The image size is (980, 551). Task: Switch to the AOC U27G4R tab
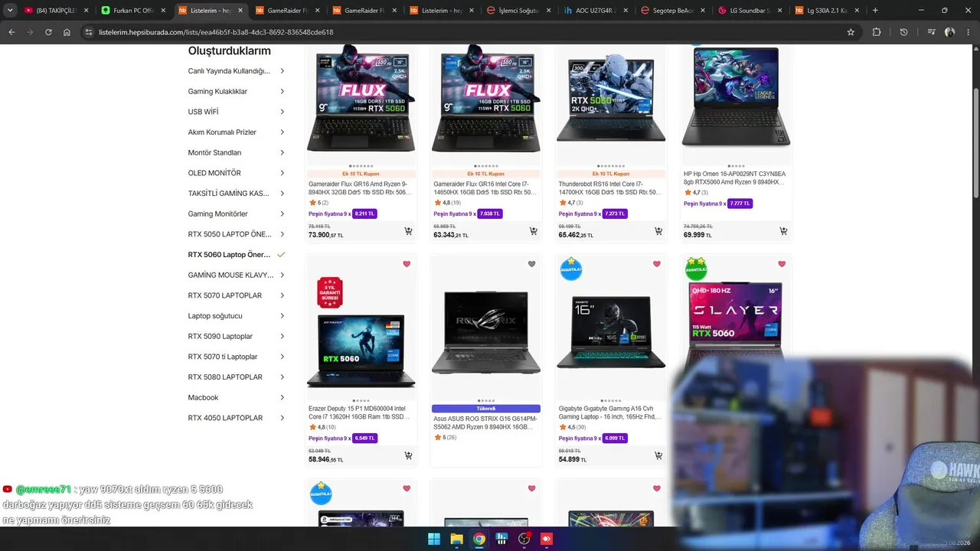pyautogui.click(x=596, y=11)
